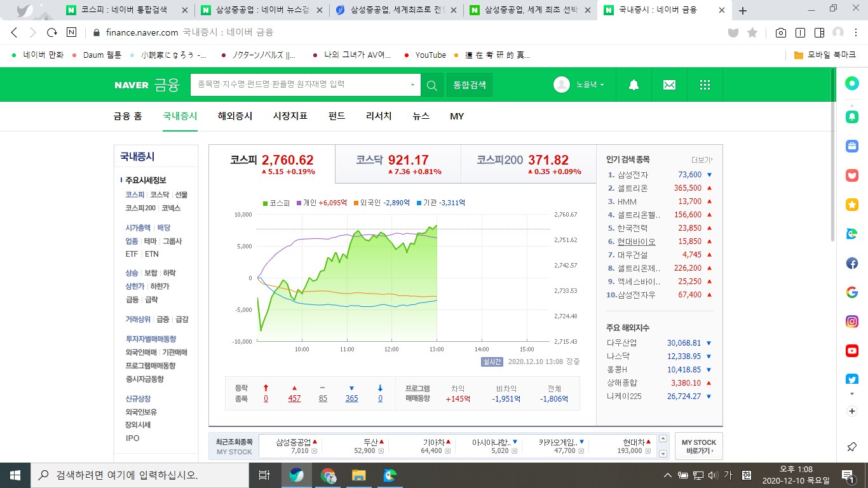Screen dimensions: 868x488
Task: Click the green circle sidebar icon
Action: (x=852, y=83)
